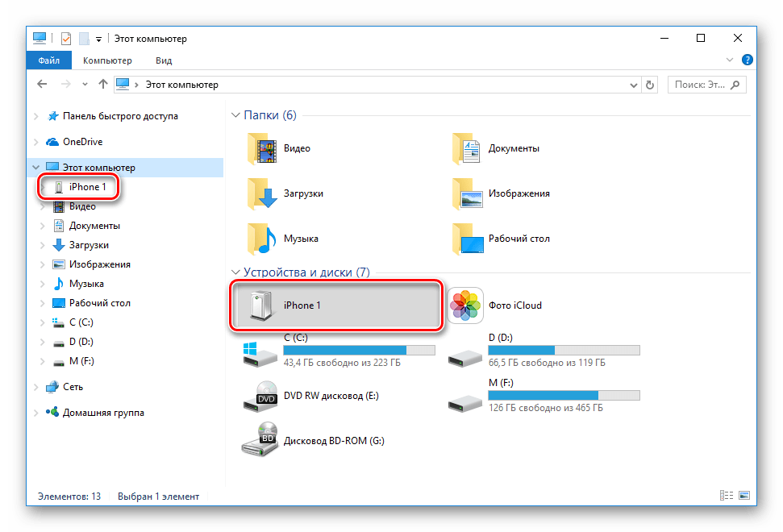The image size is (783, 532).
Task: Switch to large icons view mode
Action: click(x=744, y=497)
